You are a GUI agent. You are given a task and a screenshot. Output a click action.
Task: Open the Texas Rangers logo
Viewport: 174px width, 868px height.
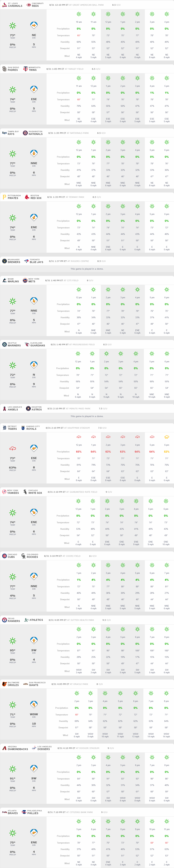coord(4,620)
